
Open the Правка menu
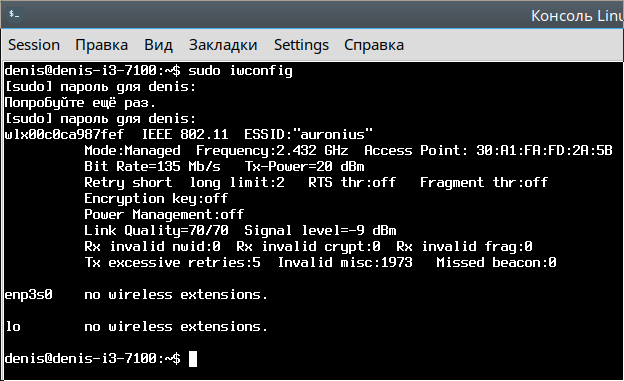pos(101,45)
